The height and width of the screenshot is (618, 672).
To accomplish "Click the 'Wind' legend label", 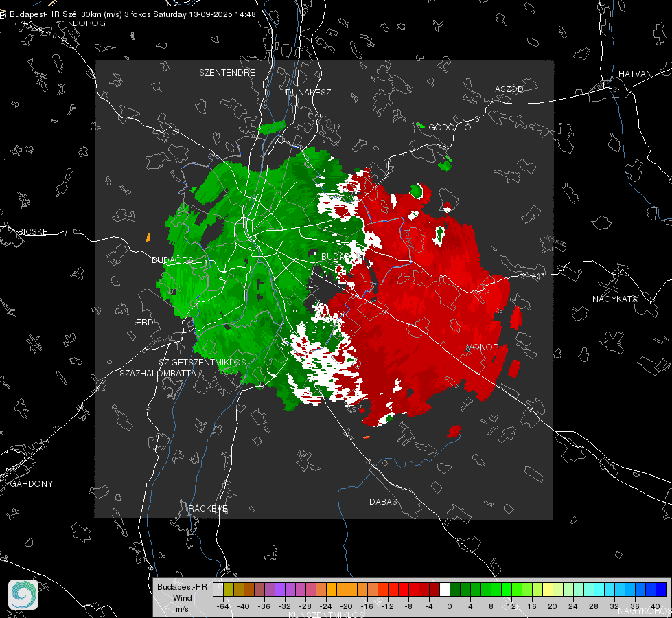I will [182, 597].
